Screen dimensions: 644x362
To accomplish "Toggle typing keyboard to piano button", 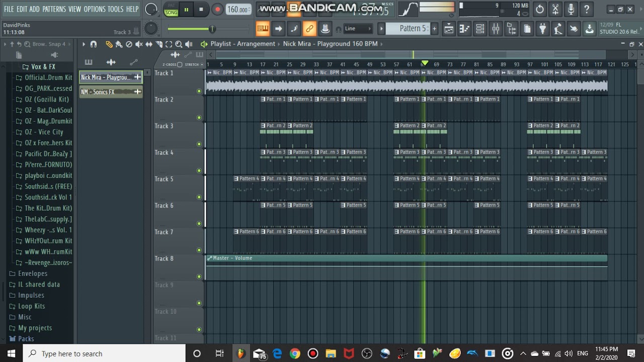I will [x=263, y=29].
